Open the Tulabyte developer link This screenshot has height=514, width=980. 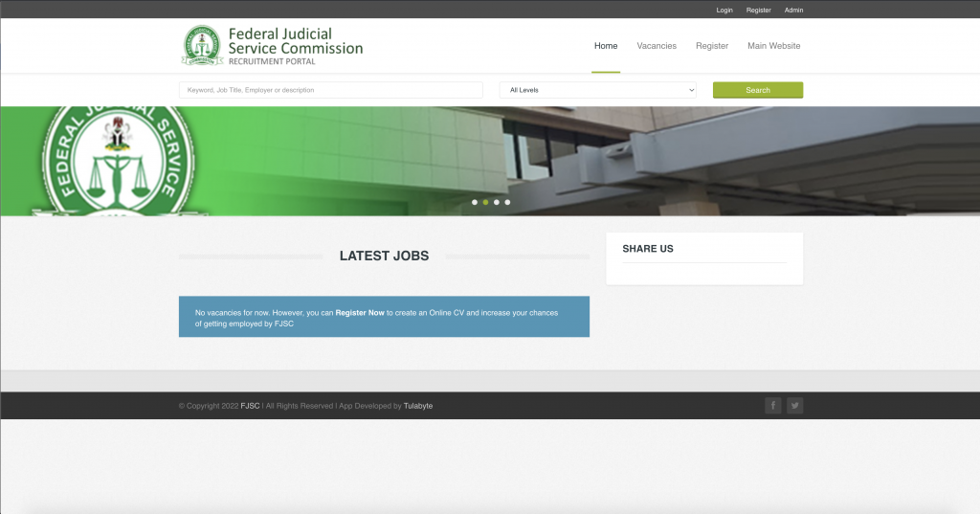click(x=418, y=406)
